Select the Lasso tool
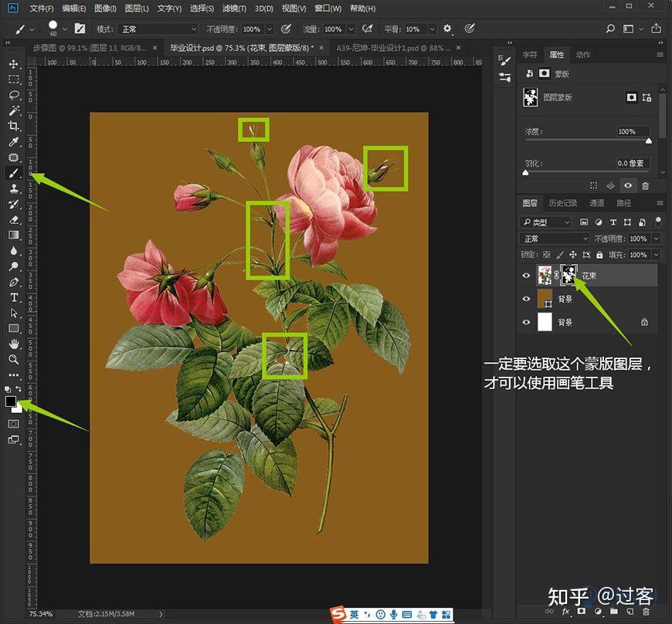The image size is (672, 624). coord(13,95)
